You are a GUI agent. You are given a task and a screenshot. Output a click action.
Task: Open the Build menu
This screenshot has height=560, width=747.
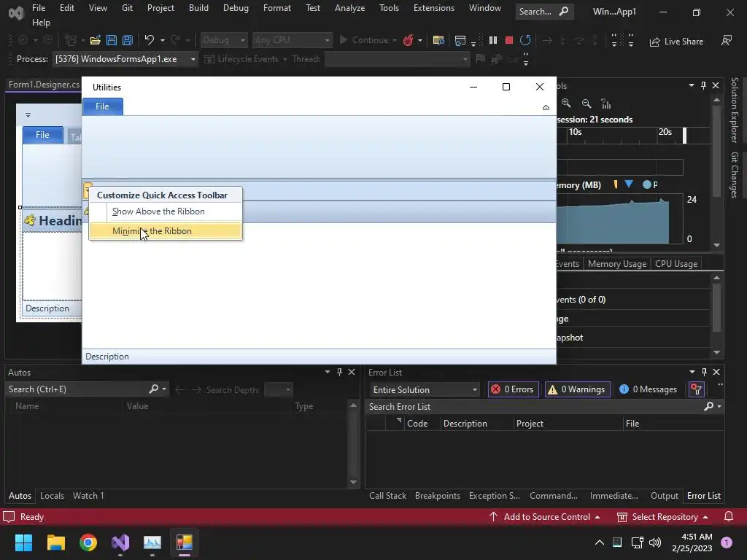(x=198, y=8)
